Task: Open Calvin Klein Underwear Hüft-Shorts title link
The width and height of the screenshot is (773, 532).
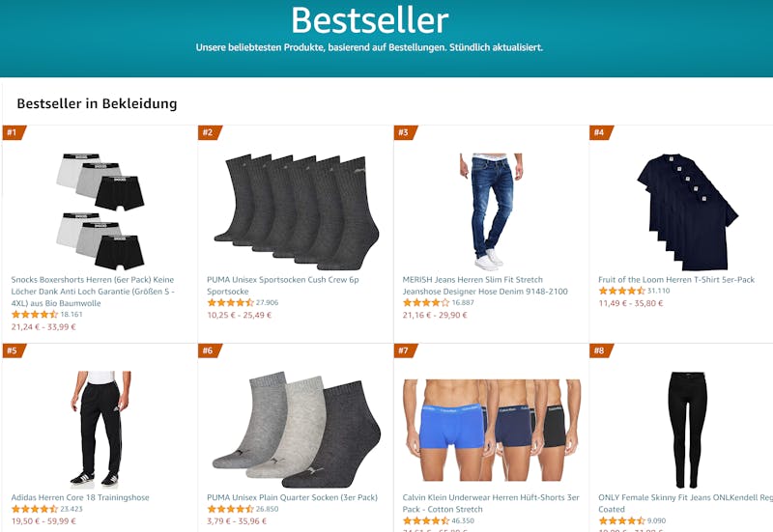Action: [x=491, y=503]
